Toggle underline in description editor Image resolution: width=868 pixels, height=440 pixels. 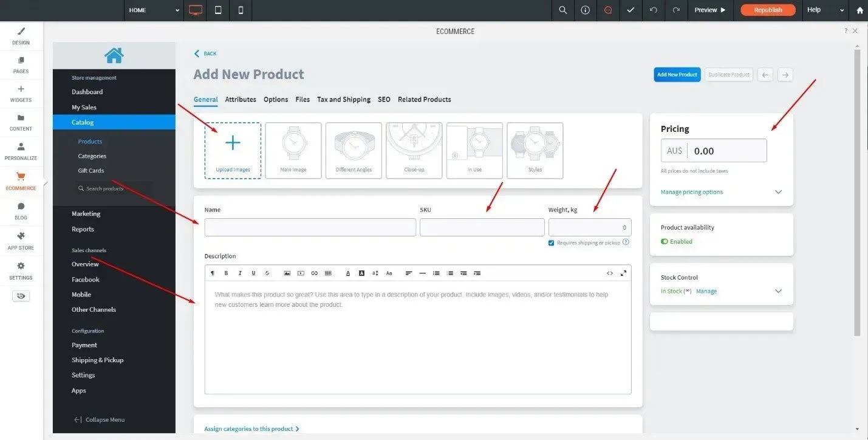pos(253,273)
